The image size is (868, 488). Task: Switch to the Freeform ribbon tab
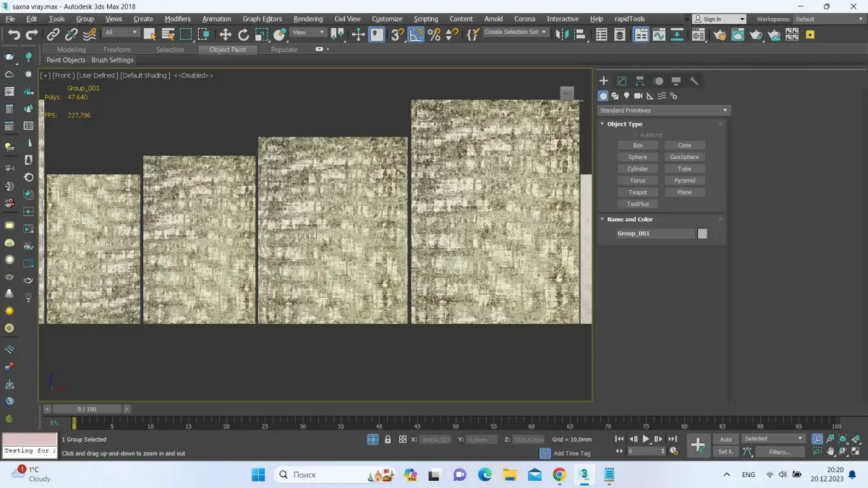point(117,49)
